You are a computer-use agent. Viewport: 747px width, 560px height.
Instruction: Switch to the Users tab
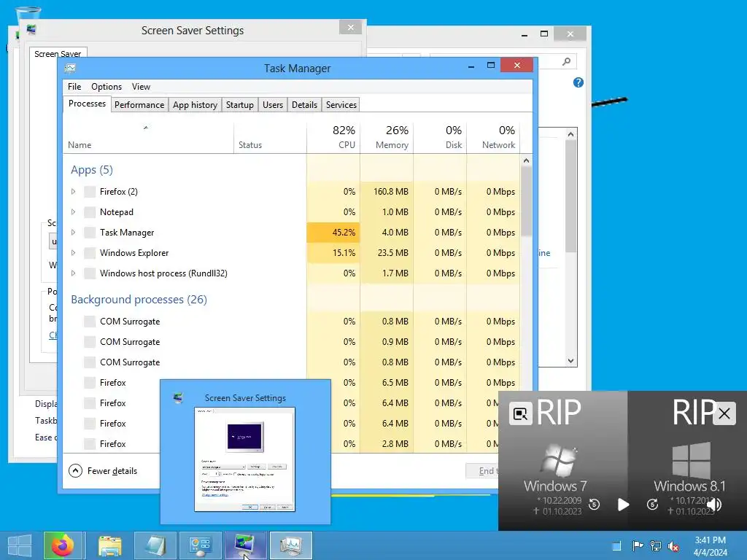[x=273, y=105]
